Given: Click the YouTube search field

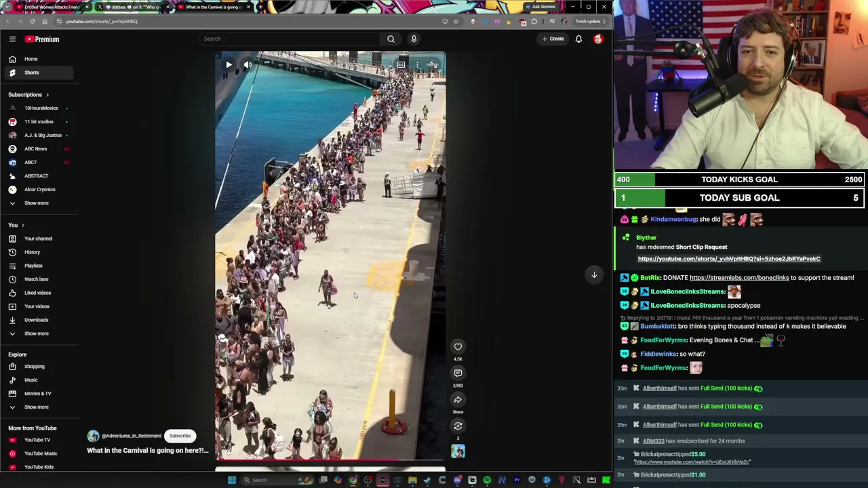Looking at the screenshot, I should coord(290,39).
